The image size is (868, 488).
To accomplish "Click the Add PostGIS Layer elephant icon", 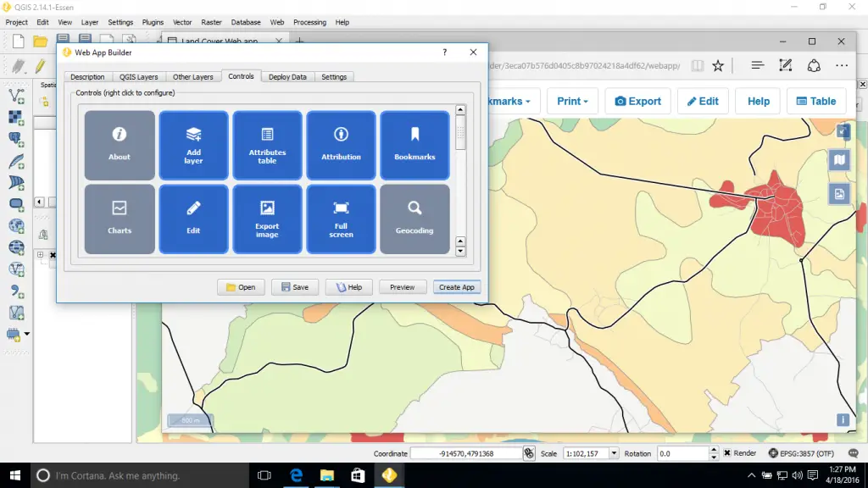I will pos(17,139).
